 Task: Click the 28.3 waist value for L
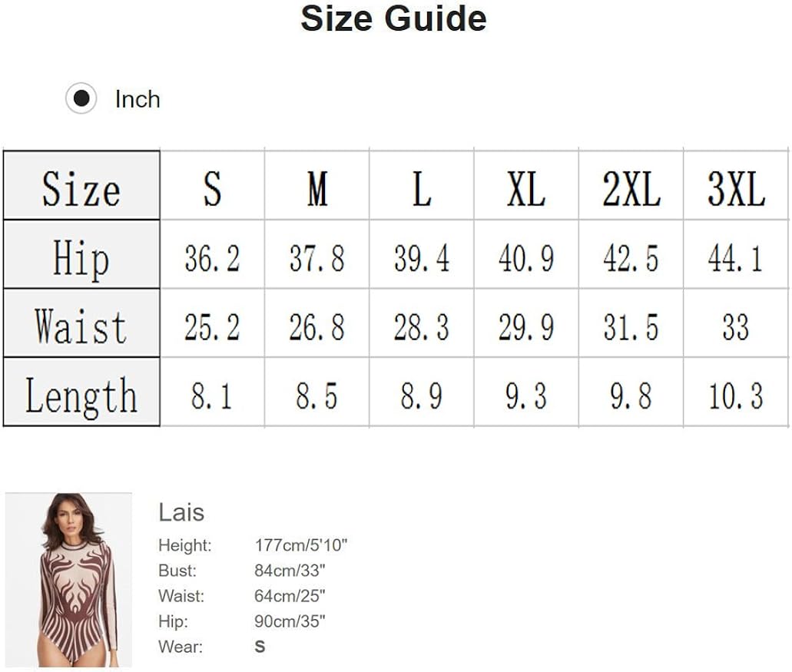tap(422, 327)
